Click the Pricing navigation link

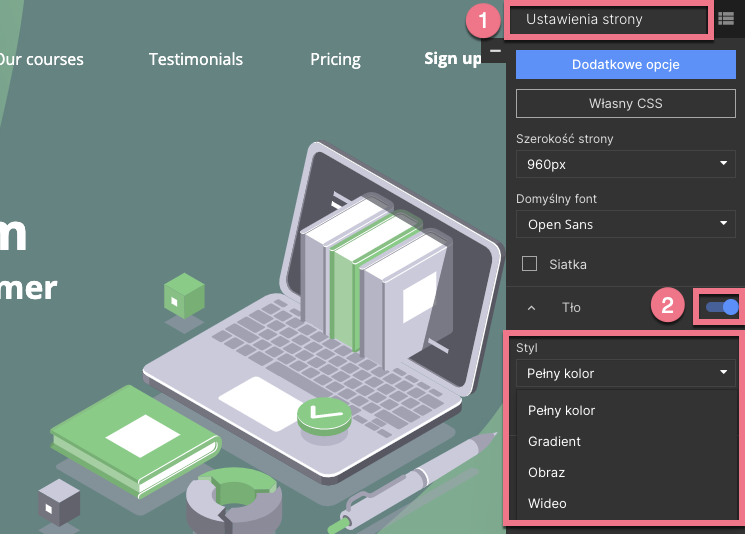point(335,59)
